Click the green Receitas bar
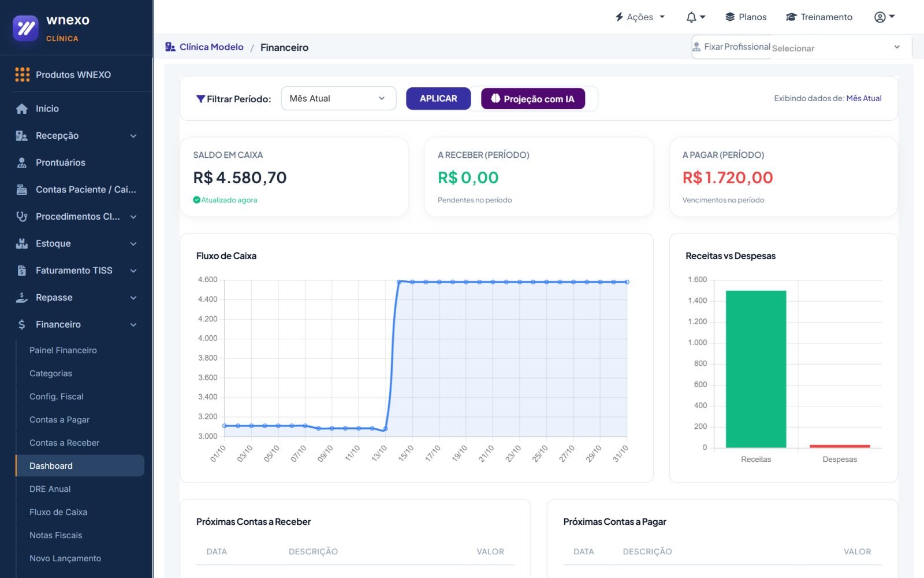Screen dimensions: 924x578 (756, 369)
